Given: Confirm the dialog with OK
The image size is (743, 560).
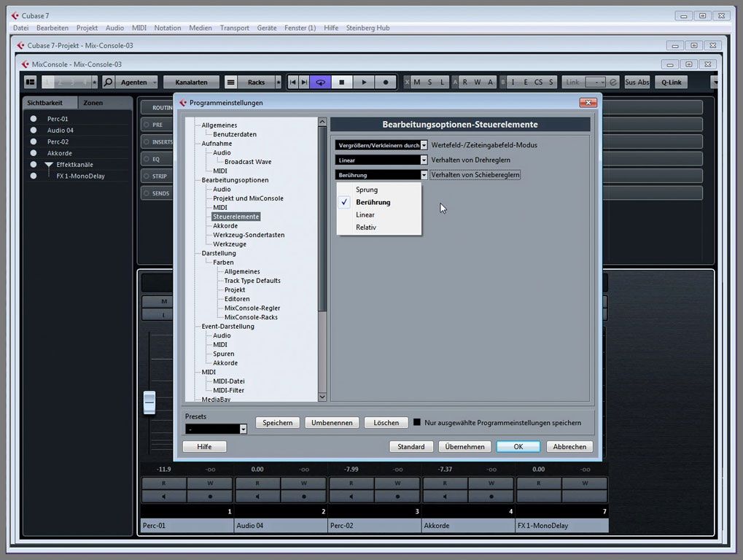Looking at the screenshot, I should coord(518,446).
